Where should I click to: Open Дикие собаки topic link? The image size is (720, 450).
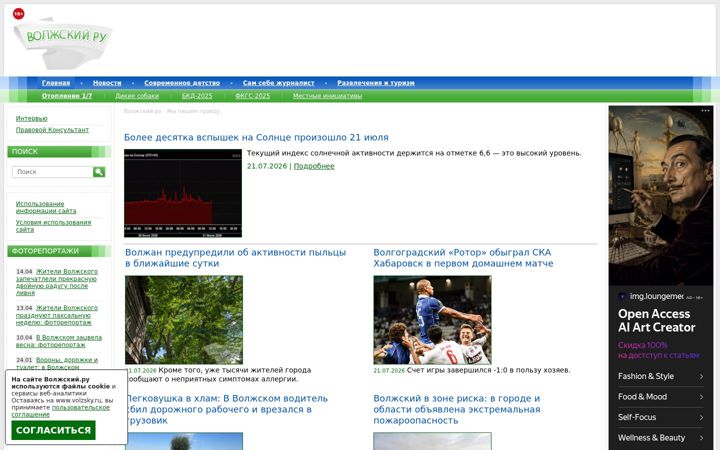(x=137, y=96)
